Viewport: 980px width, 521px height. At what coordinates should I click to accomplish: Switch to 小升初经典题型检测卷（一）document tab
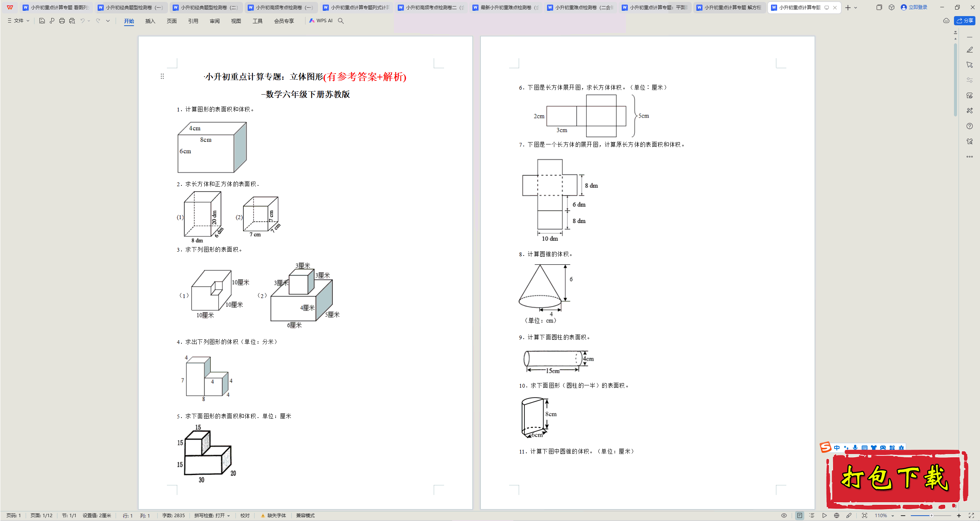(131, 7)
